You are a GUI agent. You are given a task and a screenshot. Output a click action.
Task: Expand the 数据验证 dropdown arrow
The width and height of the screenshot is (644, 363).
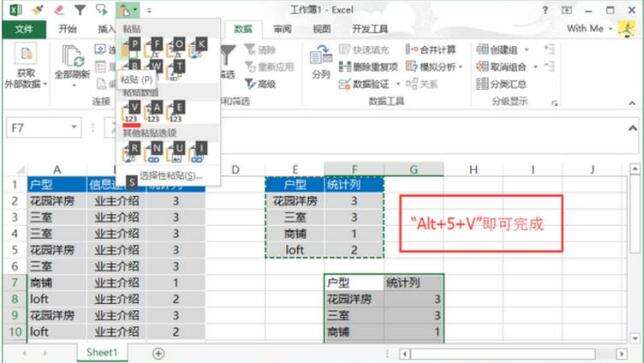tap(398, 84)
